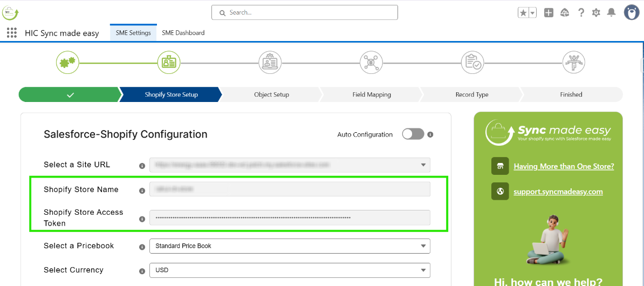This screenshot has width=644, height=286.
Task: Click the globe icon beside support link
Action: [x=500, y=191]
